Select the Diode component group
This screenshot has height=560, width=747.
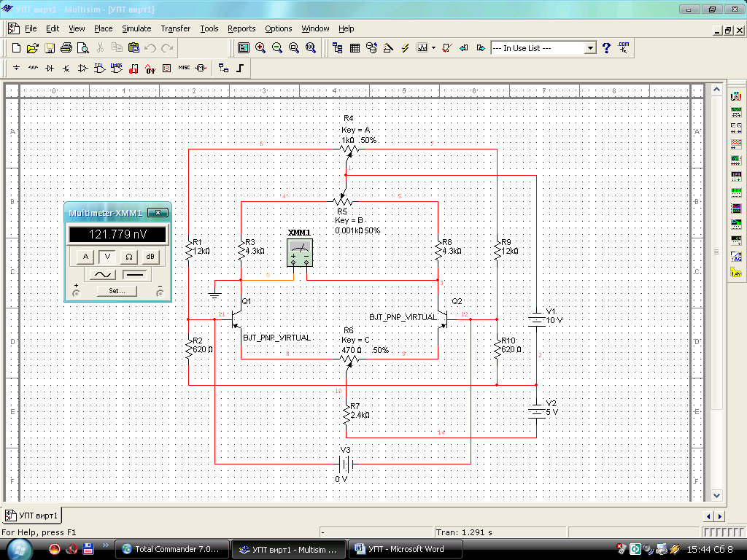(x=50, y=68)
